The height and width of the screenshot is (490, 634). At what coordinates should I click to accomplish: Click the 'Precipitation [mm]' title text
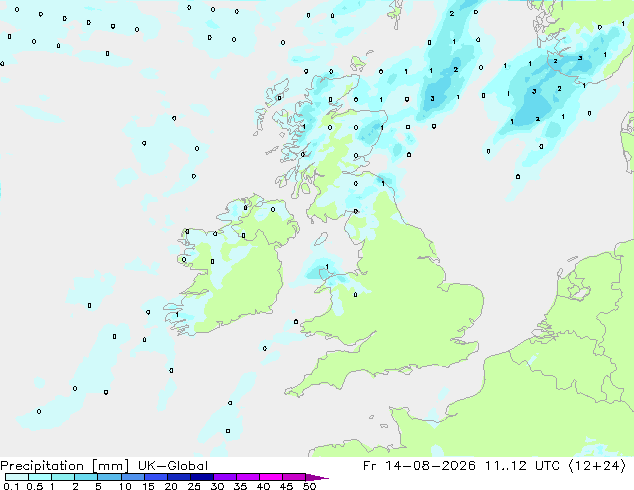coord(64,466)
